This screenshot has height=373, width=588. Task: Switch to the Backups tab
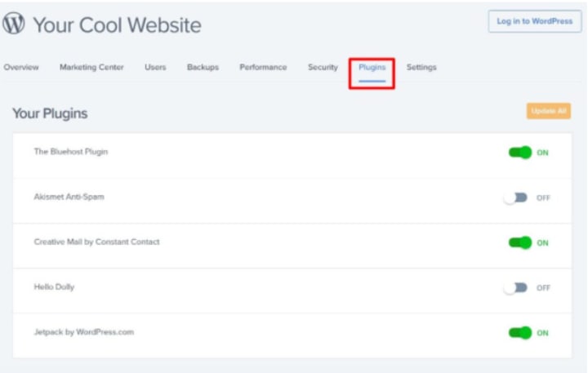(203, 67)
